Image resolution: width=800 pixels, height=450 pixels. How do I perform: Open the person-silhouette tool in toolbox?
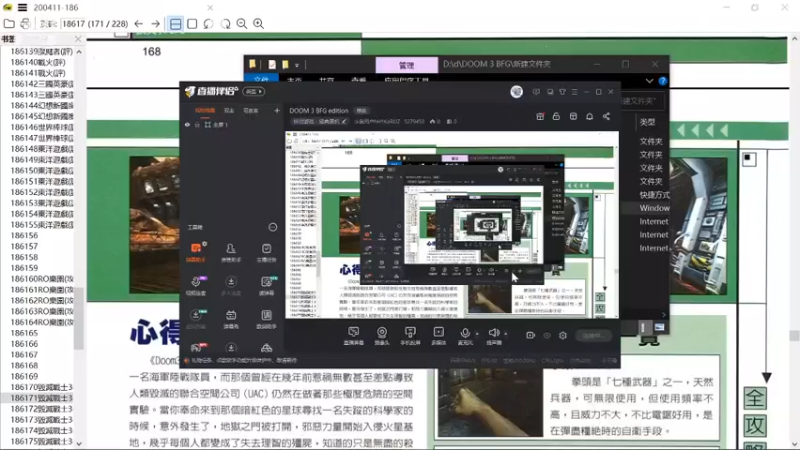click(231, 252)
